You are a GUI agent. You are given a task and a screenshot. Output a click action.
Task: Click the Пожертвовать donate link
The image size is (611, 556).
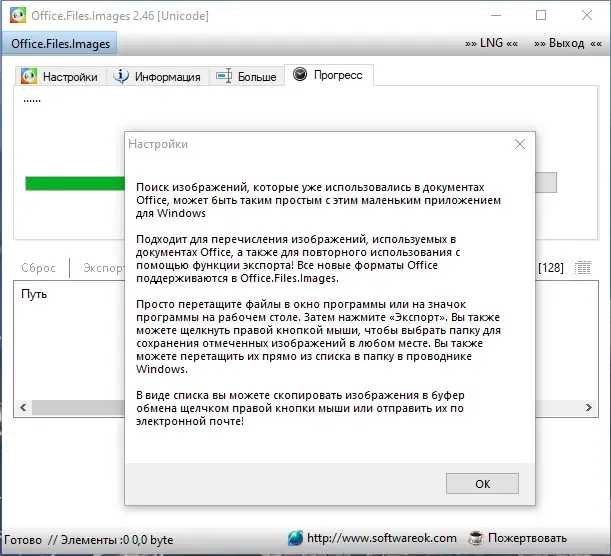click(x=527, y=538)
